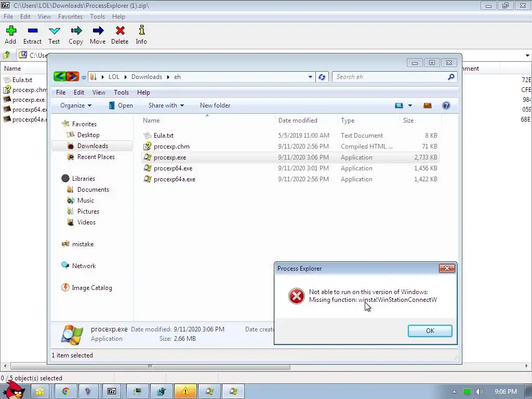Open 7-Zip Tools menu
Image resolution: width=532 pixels, height=399 pixels.
97,17
